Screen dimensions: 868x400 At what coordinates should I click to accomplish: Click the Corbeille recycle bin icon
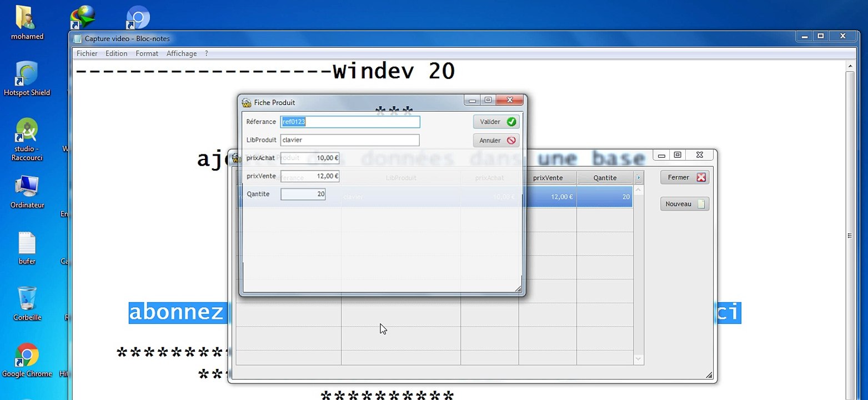point(27,304)
